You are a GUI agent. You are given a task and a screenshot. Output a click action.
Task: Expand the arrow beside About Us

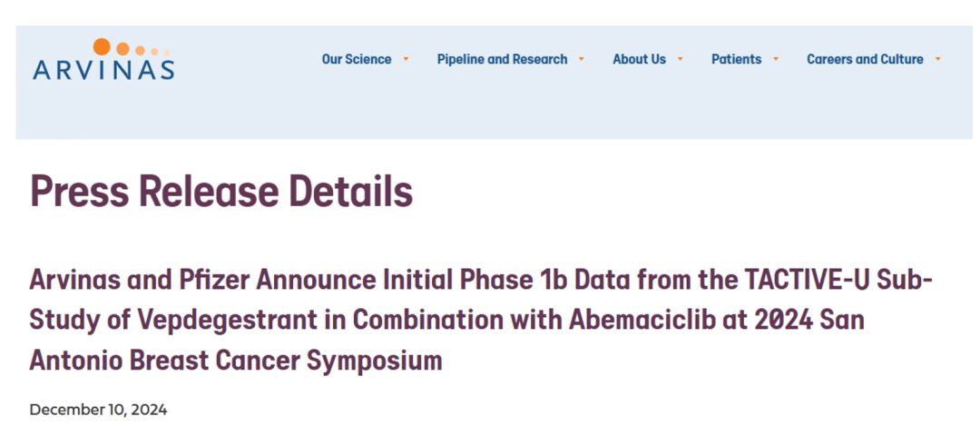point(680,59)
